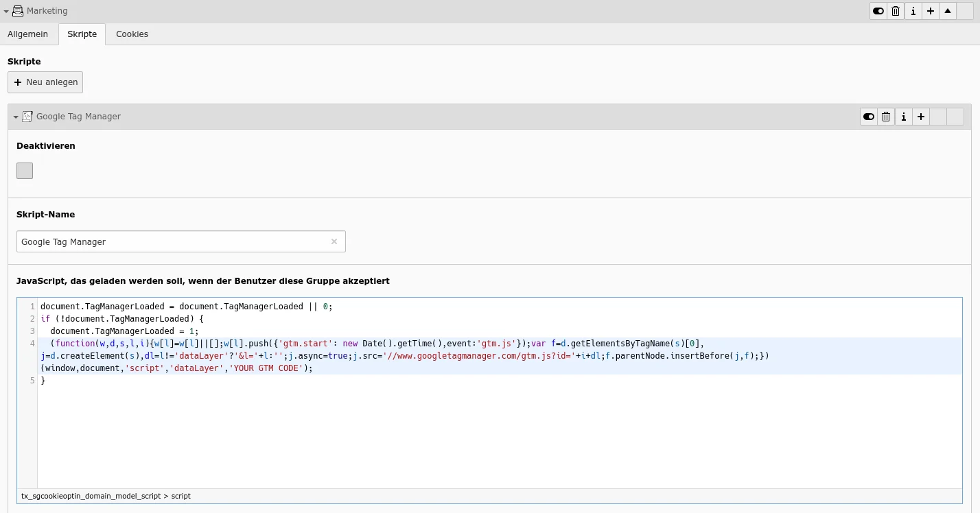Create new record with Marketing plus icon
The width and height of the screenshot is (980, 513).
coord(930,11)
